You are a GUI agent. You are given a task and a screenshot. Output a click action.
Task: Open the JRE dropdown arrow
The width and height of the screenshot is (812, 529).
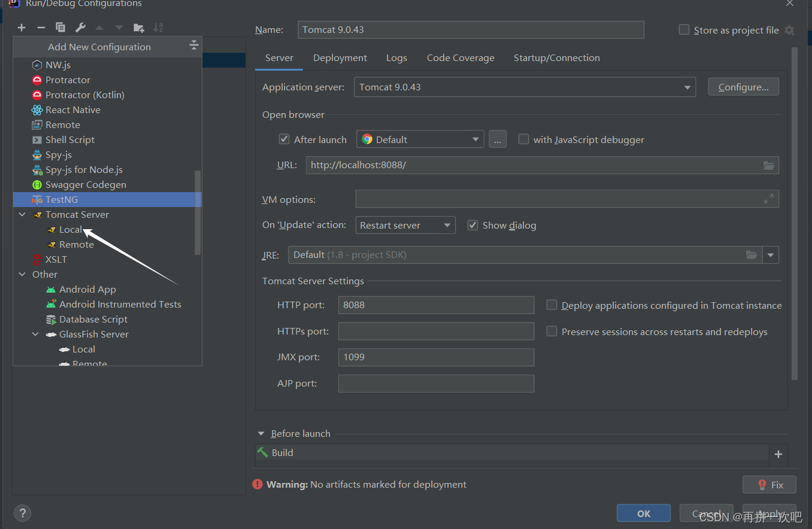point(771,255)
